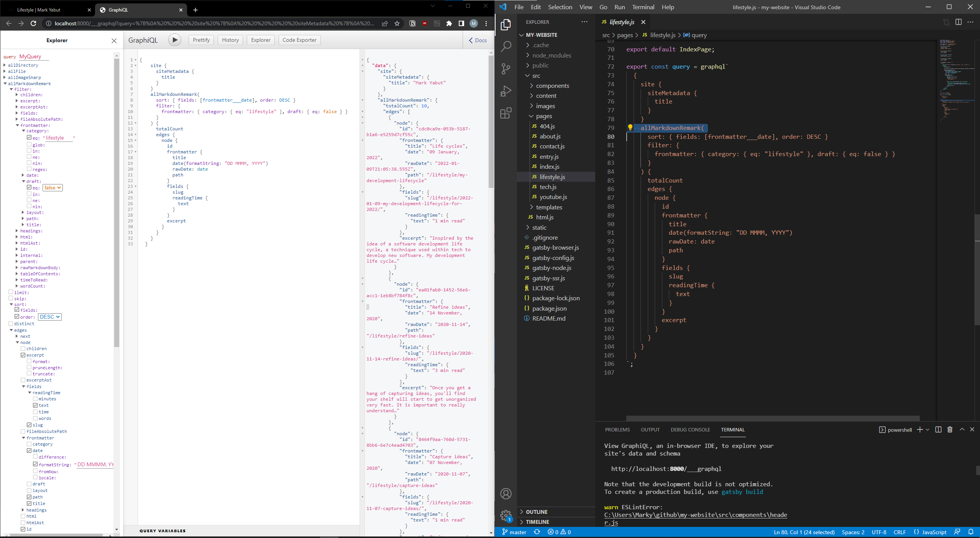This screenshot has width=980, height=538.
Task: Open Chrome side panel icon
Action: [461, 23]
